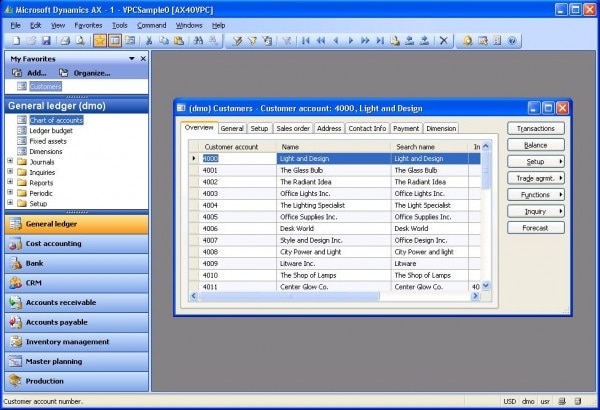Viewport: 600px width, 410px height.
Task: Go to previous record arrow
Action: point(336,41)
